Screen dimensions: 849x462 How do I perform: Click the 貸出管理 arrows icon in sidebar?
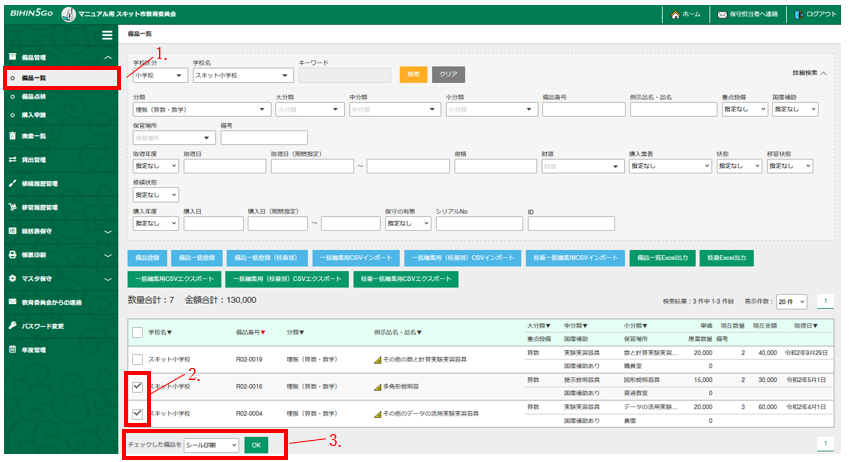(12, 159)
